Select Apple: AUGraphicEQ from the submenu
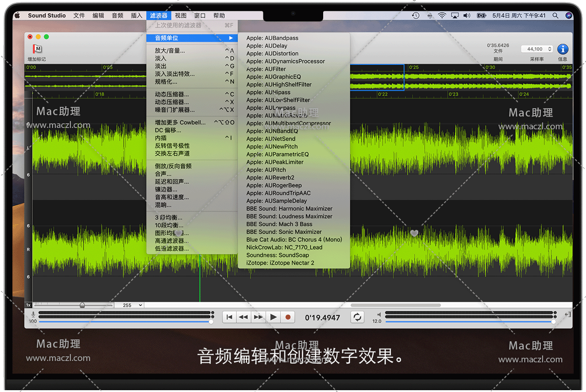Image resolution: width=586 pixels, height=392 pixels. (273, 77)
